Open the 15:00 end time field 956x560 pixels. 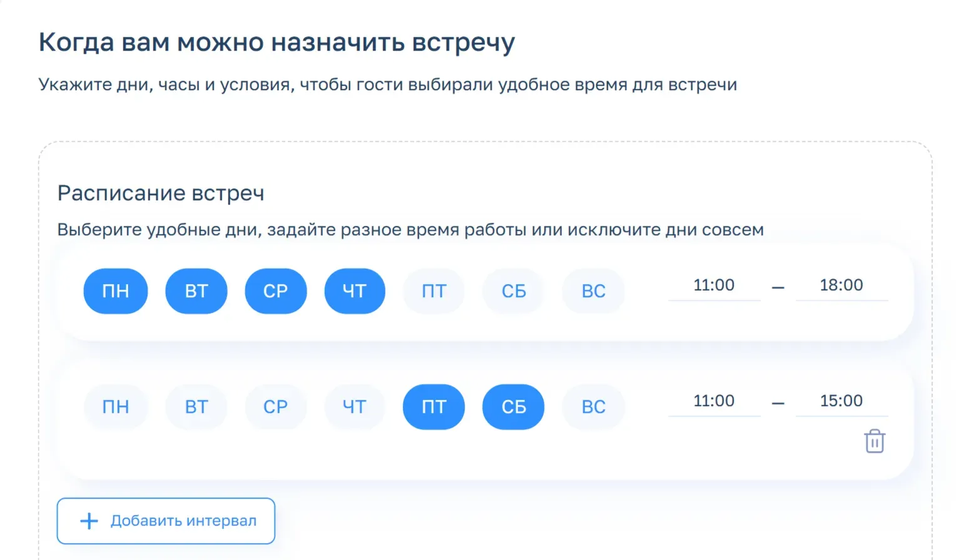(842, 401)
